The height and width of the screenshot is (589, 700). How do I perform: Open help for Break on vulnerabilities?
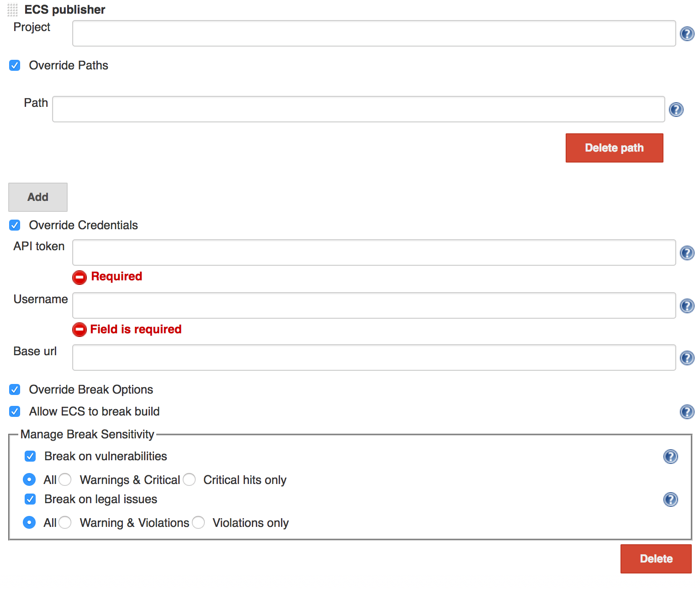pyautogui.click(x=670, y=456)
